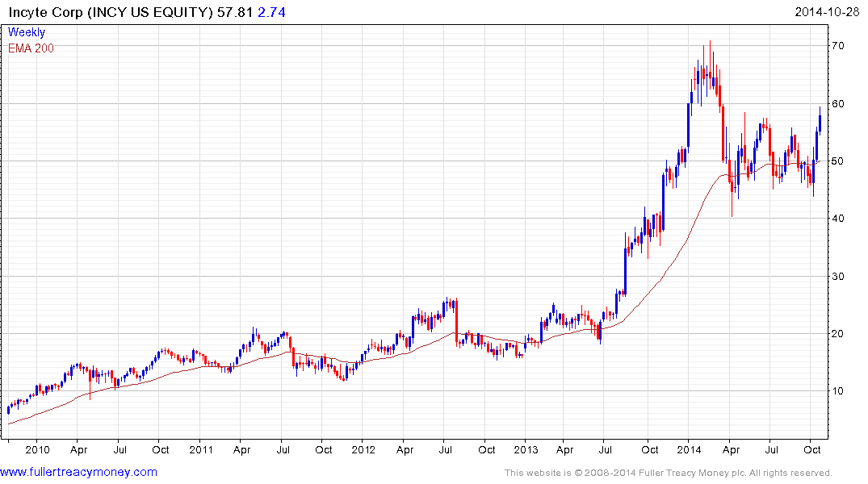Click the 60 price axis label
868x484 pixels.
click(x=837, y=103)
